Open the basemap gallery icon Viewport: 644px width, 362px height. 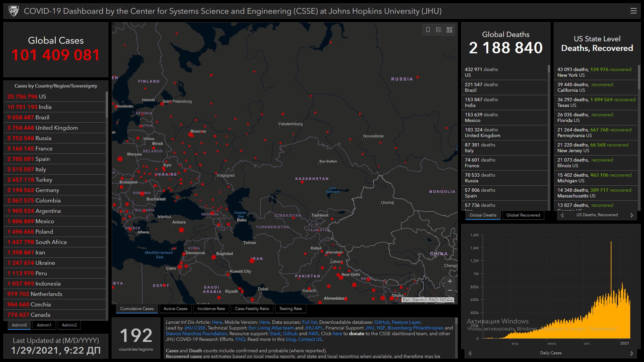point(449,30)
